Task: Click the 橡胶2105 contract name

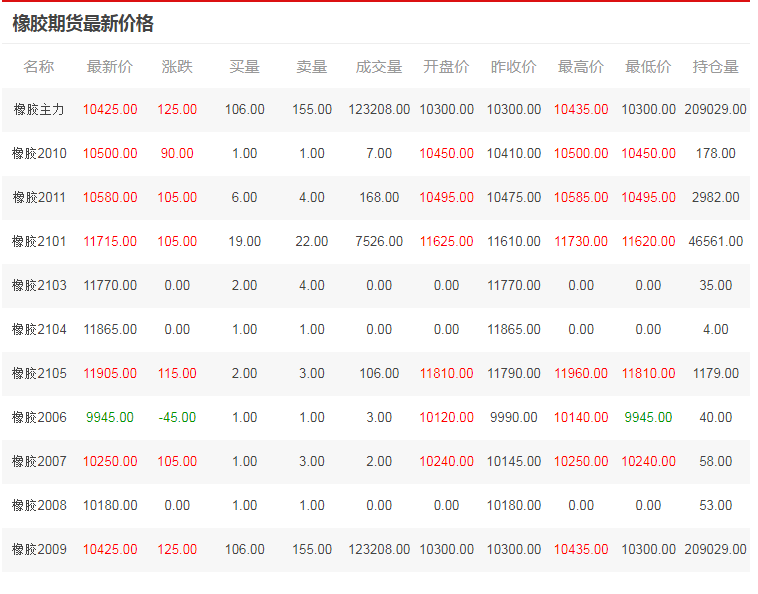Action: pos(39,373)
